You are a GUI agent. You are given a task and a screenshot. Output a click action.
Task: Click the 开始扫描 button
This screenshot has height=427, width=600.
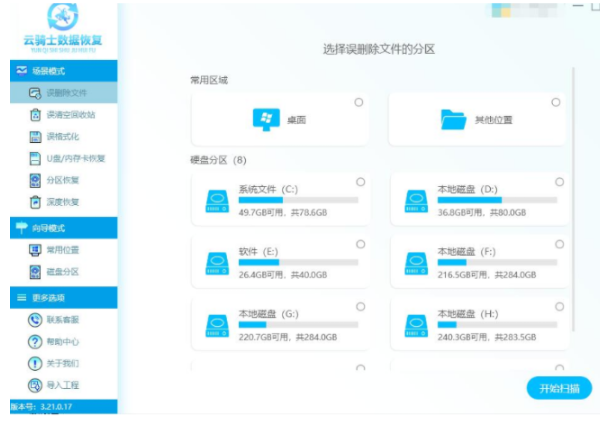coord(559,388)
